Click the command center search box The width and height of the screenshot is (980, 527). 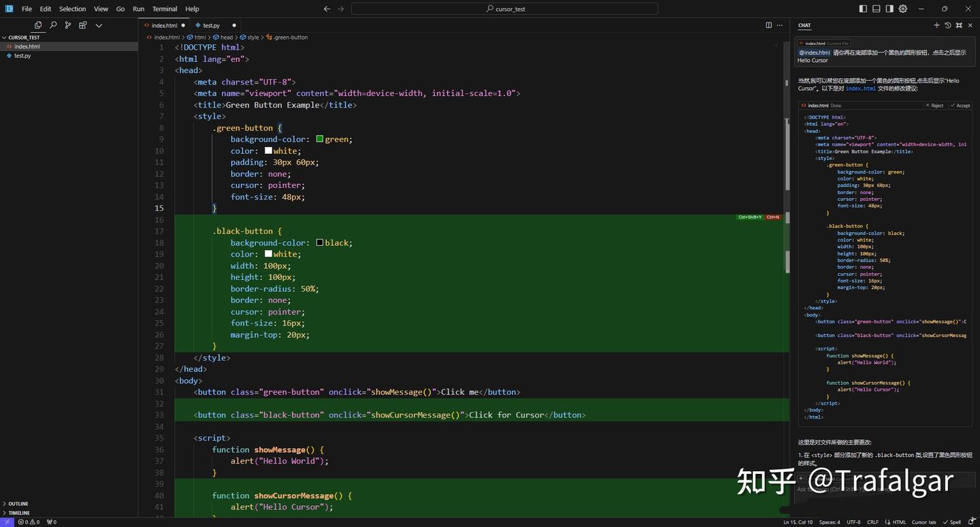pos(504,9)
